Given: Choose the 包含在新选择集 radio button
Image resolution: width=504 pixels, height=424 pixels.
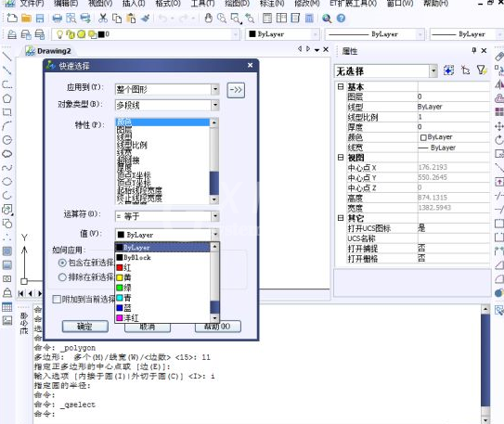Looking at the screenshot, I should click(x=62, y=263).
